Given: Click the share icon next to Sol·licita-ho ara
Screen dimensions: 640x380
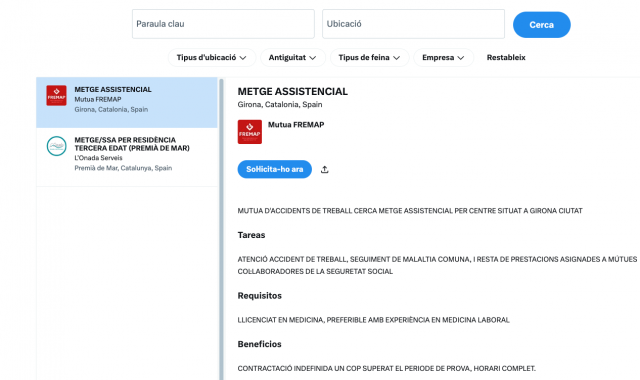Looking at the screenshot, I should click(324, 169).
